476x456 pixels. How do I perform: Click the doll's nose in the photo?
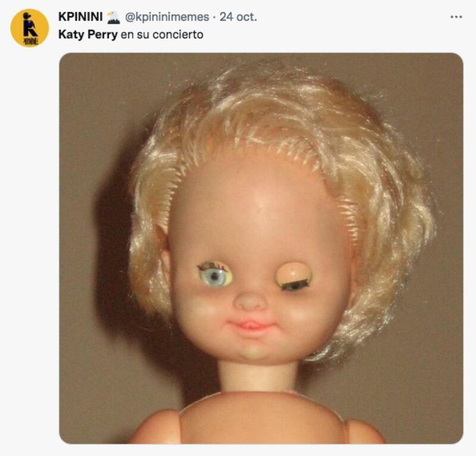point(250,301)
